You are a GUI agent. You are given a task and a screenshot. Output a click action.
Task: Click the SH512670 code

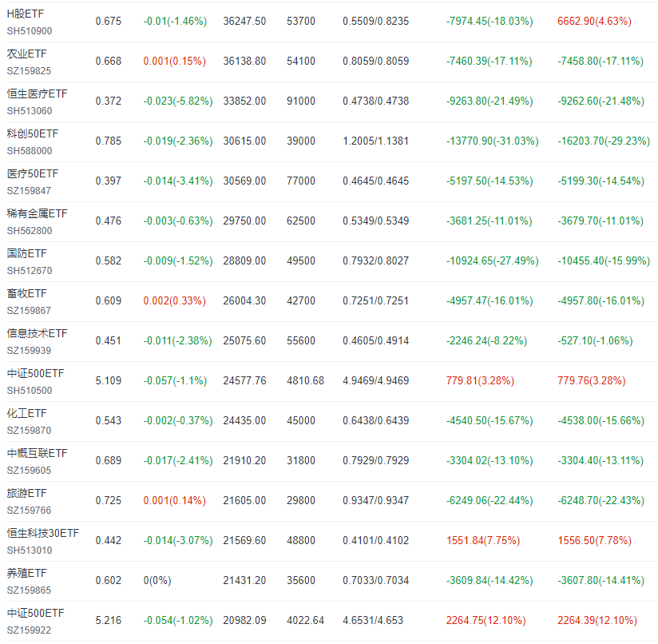(x=30, y=271)
